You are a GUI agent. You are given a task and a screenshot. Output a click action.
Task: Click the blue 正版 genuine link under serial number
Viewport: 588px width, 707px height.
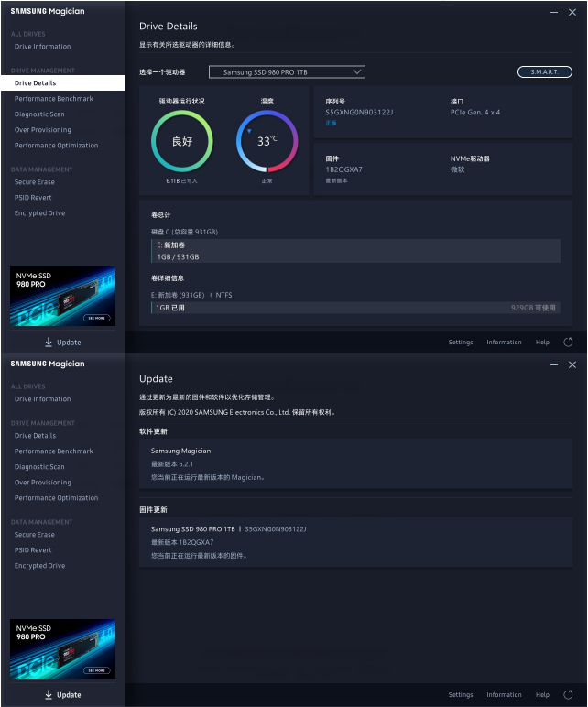[x=331, y=123]
